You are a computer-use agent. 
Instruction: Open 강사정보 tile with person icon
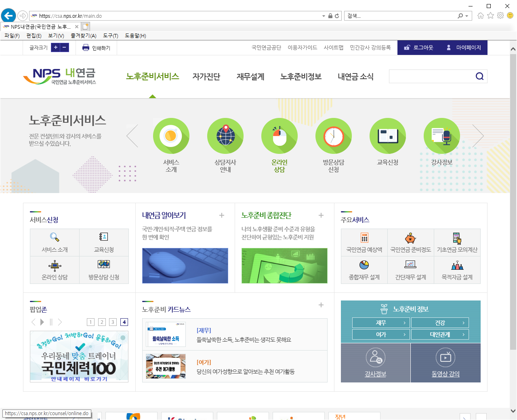coord(376,363)
